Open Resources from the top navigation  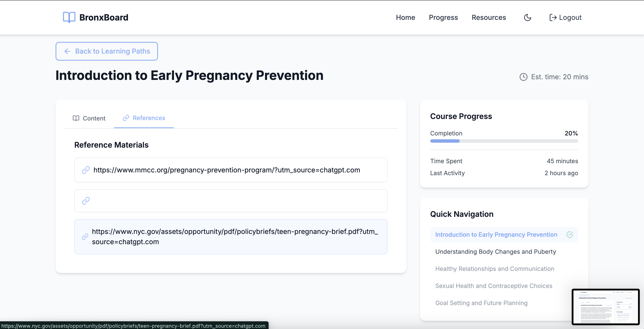pyautogui.click(x=489, y=18)
